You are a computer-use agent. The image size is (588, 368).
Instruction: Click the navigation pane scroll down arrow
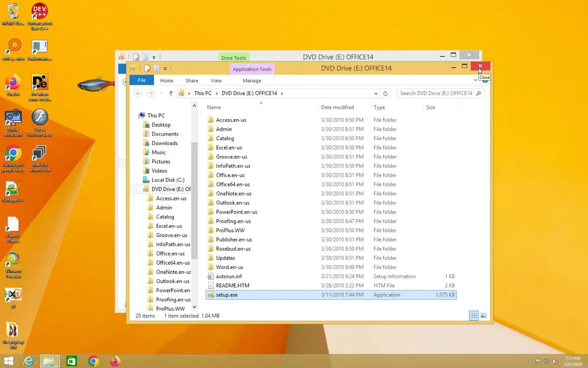(195, 307)
